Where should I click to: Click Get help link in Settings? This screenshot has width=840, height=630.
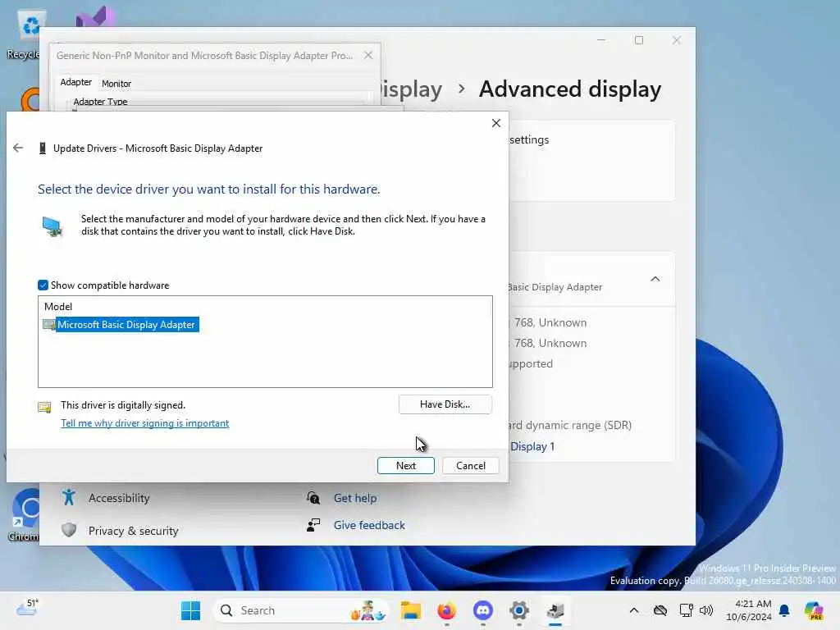pos(355,498)
